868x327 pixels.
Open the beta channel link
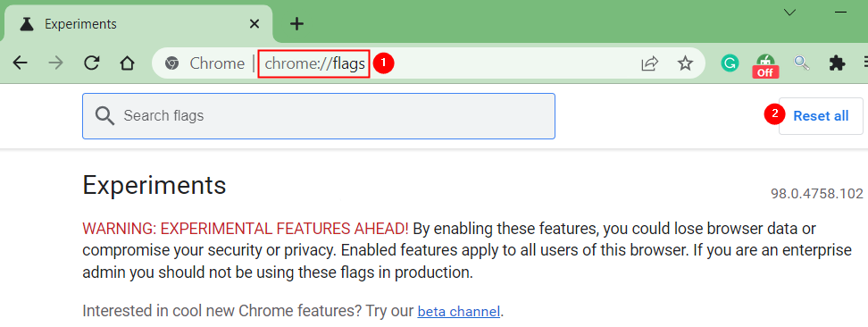pos(459,311)
